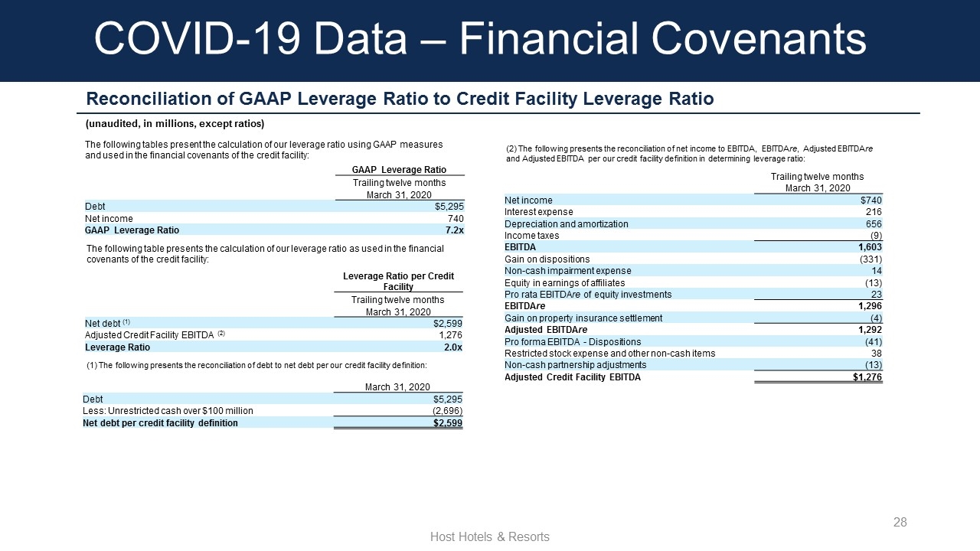Viewport: 980px width, 551px height.
Task: Click the '1,292' Adjusted EBITDAre total
Action: 871,330
